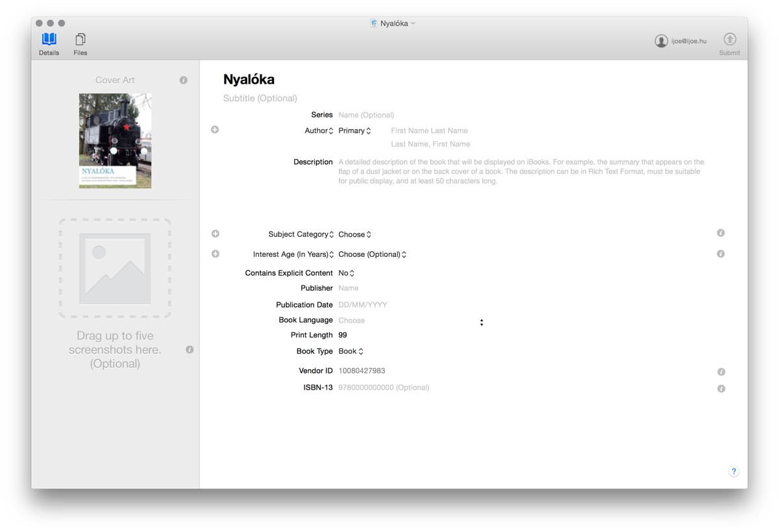Show info for ISBN-13
The height and width of the screenshot is (532, 779).
tap(721, 389)
